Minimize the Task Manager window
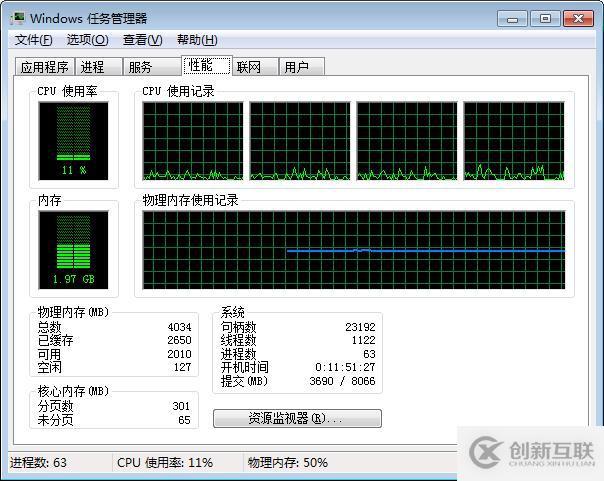The height and width of the screenshot is (481, 604). (x=512, y=18)
